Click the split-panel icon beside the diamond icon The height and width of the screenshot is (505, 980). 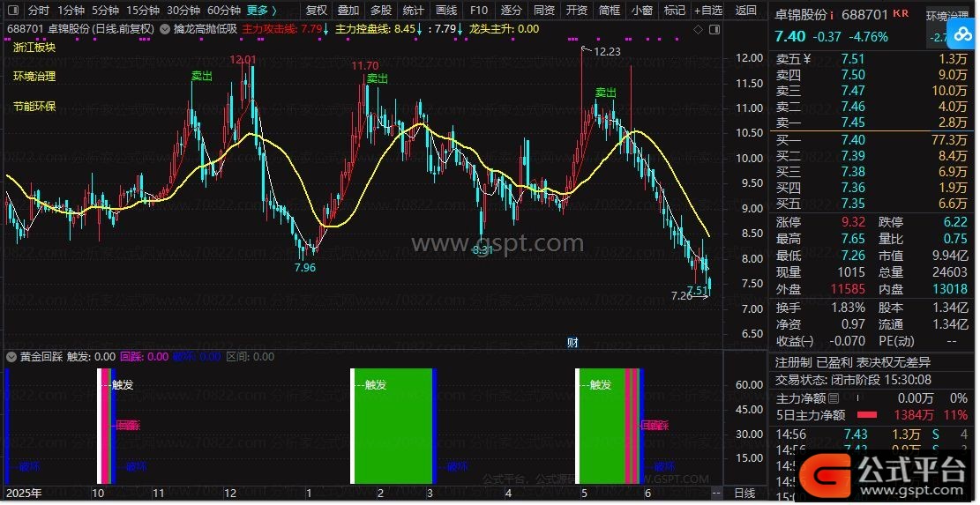(x=714, y=29)
